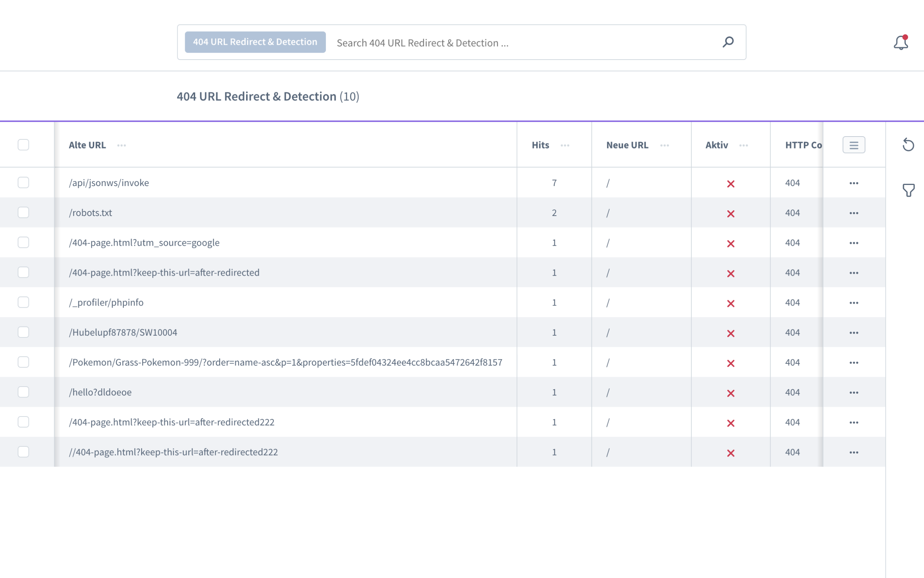This screenshot has width=924, height=578.
Task: Select the /hello?dldoeoe row checkbox
Action: coord(23,392)
